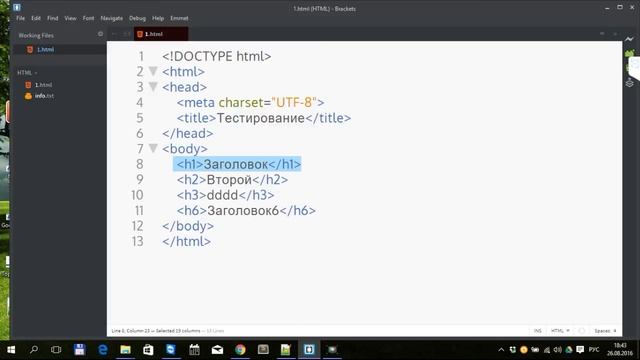The image size is (640, 360).
Task: Click the Live Preview lightning icon
Action: point(629,39)
